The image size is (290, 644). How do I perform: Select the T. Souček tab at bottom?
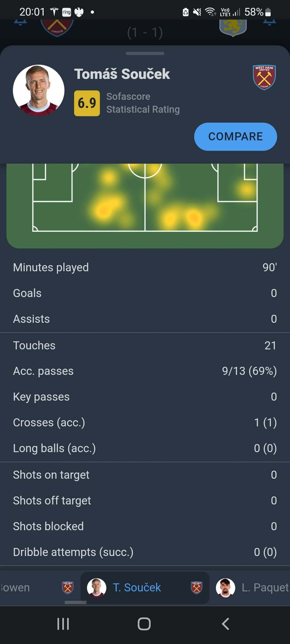pos(145,587)
